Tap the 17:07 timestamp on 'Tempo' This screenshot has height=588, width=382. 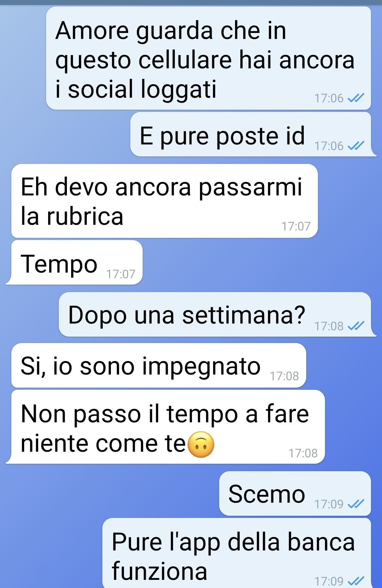[x=121, y=274]
